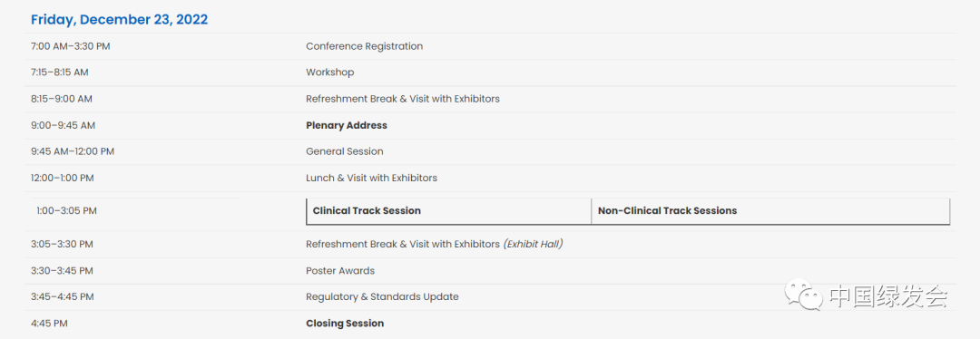The width and height of the screenshot is (980, 339).
Task: Click the 1:00–3:05 PM time label
Action: (x=67, y=211)
